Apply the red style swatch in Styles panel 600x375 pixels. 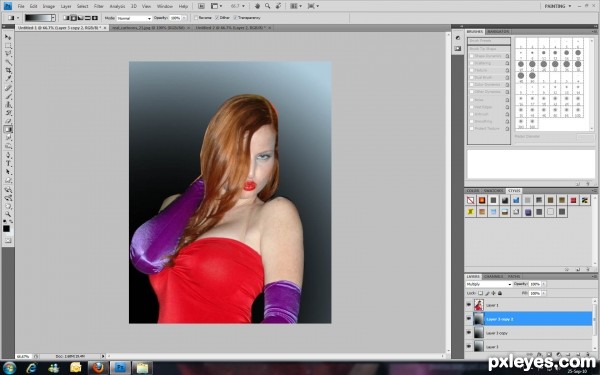pyautogui.click(x=573, y=200)
